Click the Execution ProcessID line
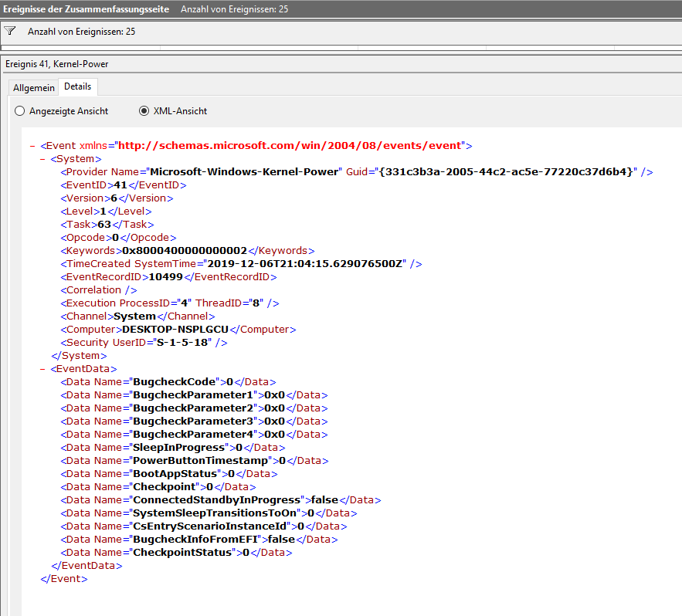Screen dimensions: 682x616 [170, 303]
